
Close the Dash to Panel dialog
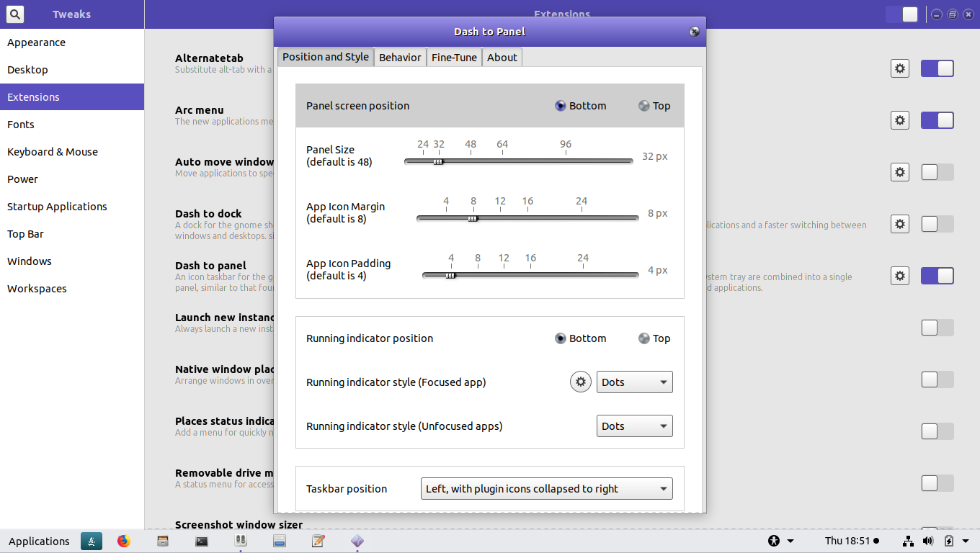point(694,32)
